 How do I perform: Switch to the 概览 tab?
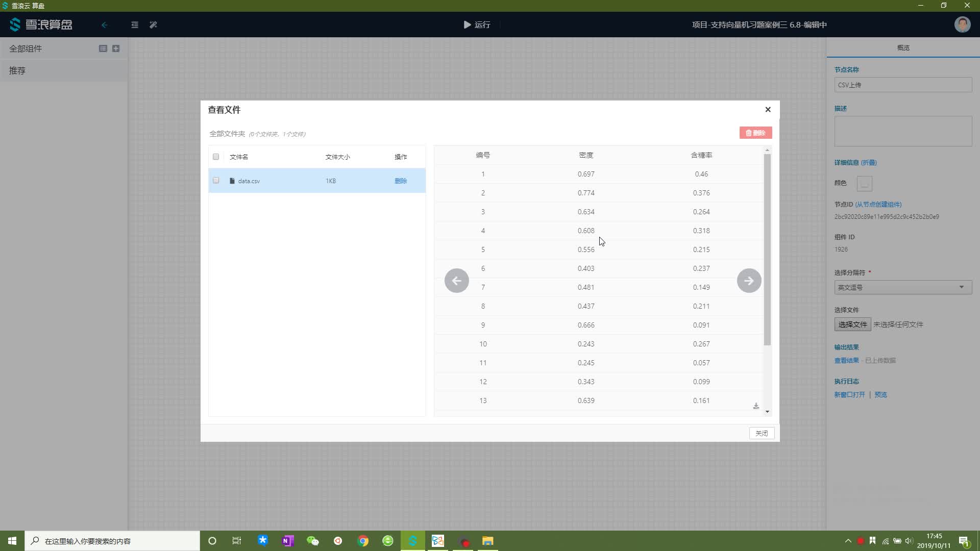pos(903,47)
